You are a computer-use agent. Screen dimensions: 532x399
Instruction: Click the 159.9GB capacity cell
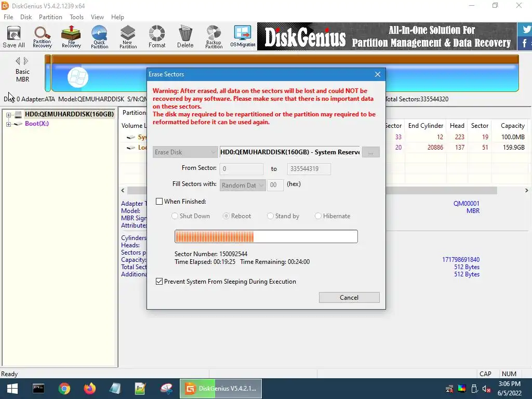coord(513,147)
